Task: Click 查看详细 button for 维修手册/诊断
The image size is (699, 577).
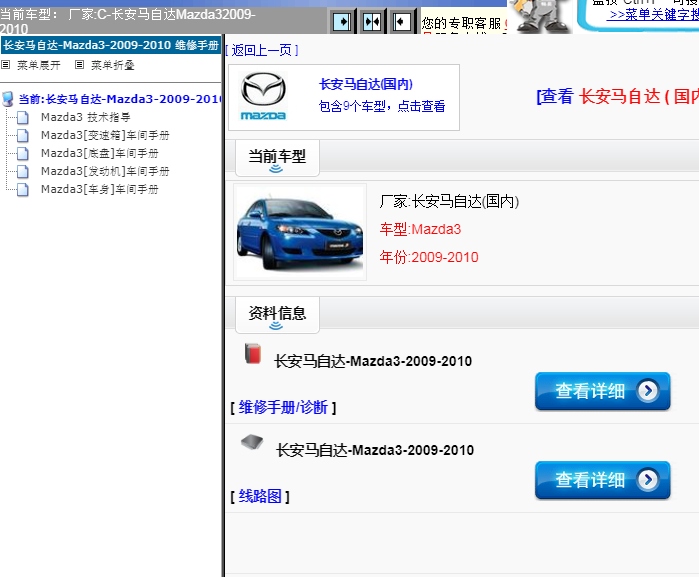Action: pyautogui.click(x=603, y=391)
